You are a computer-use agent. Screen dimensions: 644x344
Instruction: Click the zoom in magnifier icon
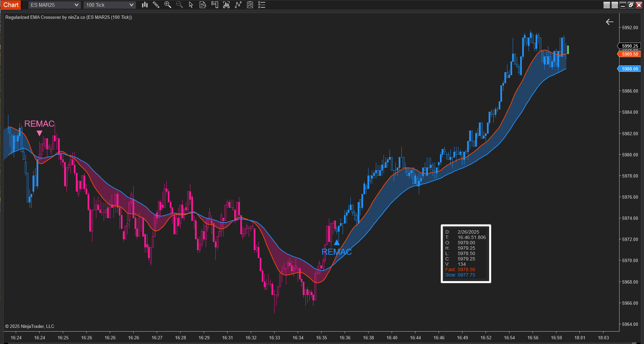click(x=168, y=5)
